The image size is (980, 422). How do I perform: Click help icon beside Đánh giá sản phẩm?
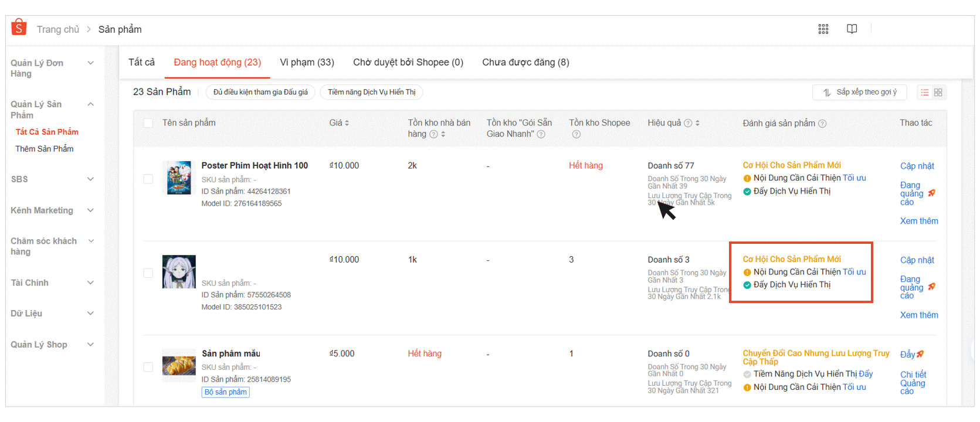coord(822,124)
